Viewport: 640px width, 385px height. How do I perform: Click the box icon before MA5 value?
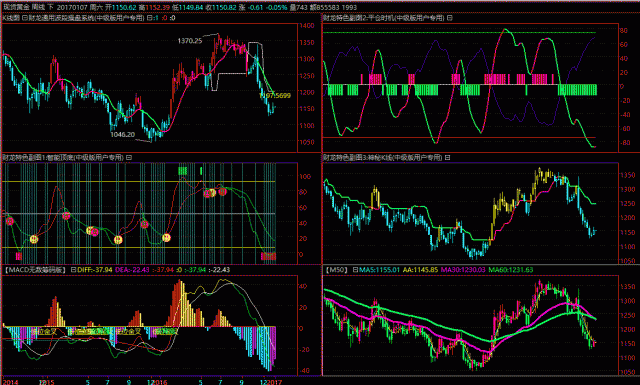[356, 270]
